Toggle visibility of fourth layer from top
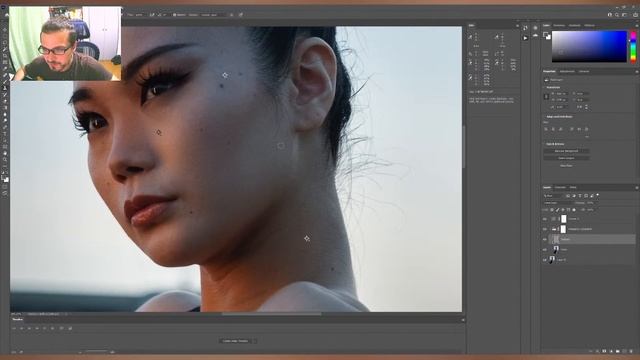 (x=544, y=249)
